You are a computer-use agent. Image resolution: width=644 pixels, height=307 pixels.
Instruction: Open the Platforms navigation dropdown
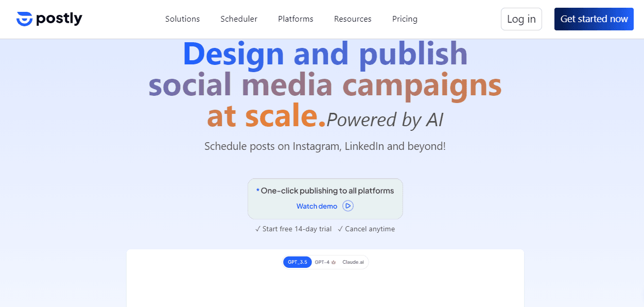[x=295, y=19]
